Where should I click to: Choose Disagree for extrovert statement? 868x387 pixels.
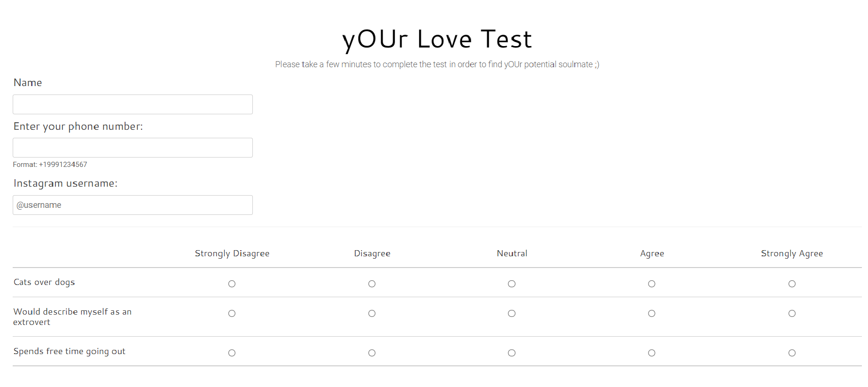[x=372, y=314]
